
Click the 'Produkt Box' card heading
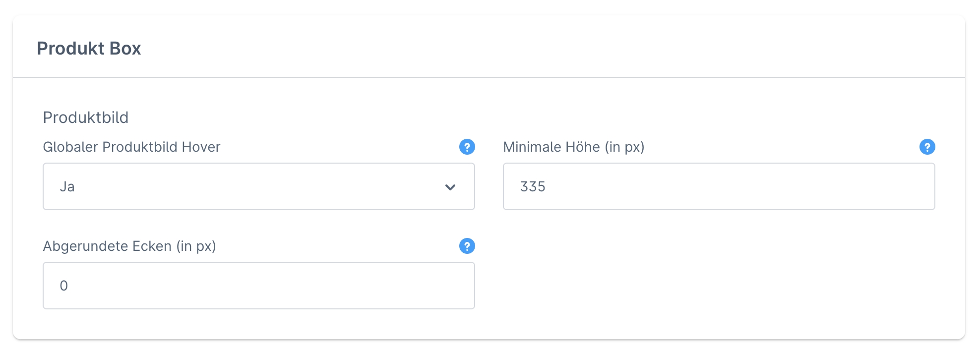click(89, 49)
